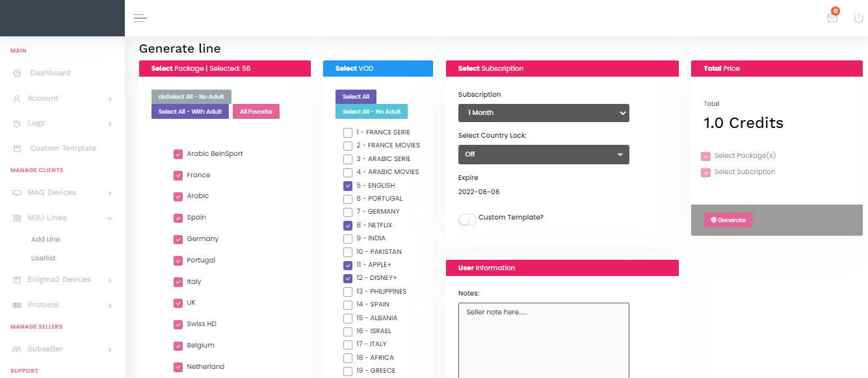Open the Add Line submenu item
This screenshot has width=868, height=378.
pos(46,240)
